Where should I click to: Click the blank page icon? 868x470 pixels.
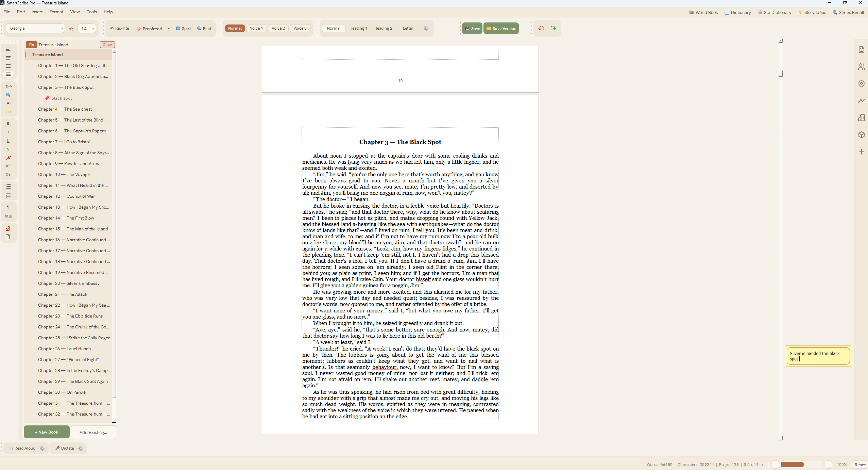coord(8,237)
